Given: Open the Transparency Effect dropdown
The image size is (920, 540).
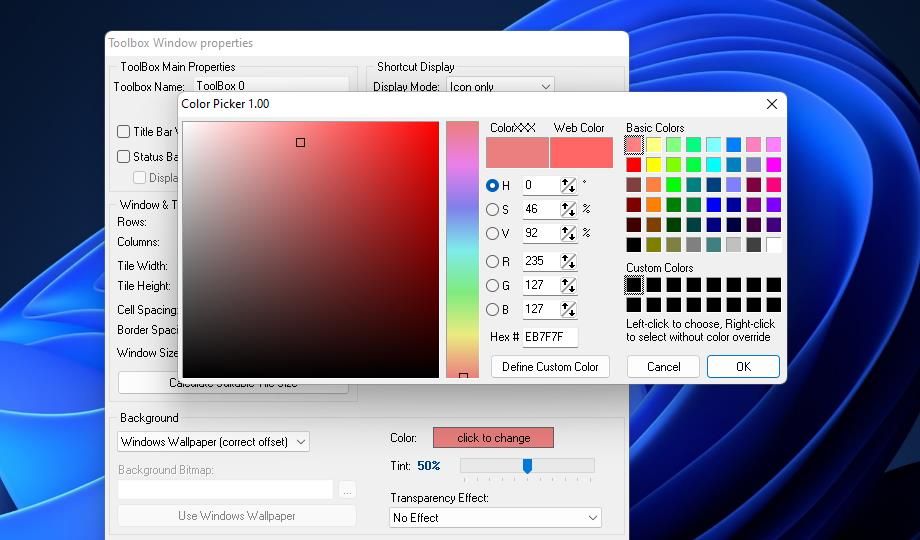Looking at the screenshot, I should 495,518.
